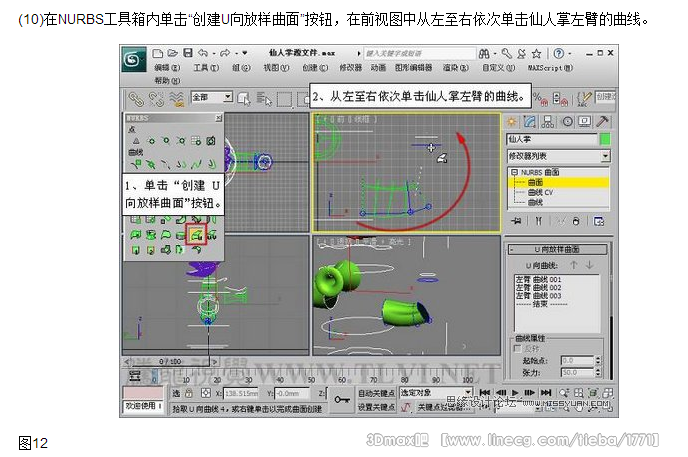Screen dimensions: 688x457
Task: Click Remove Modifier from Stack trash icon
Action: [576, 221]
